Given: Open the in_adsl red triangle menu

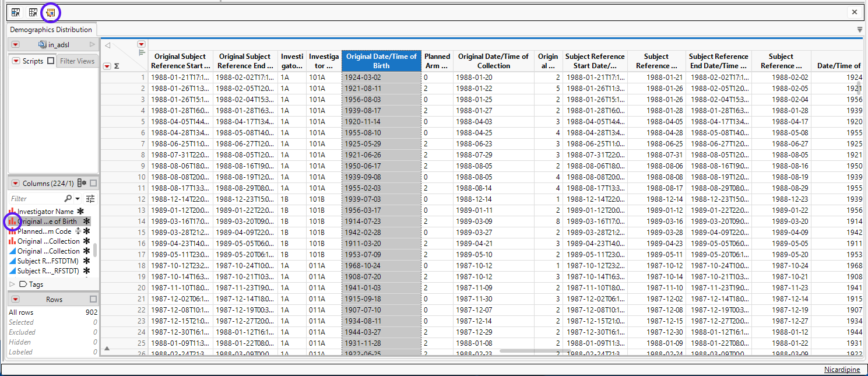Looking at the screenshot, I should coord(16,44).
